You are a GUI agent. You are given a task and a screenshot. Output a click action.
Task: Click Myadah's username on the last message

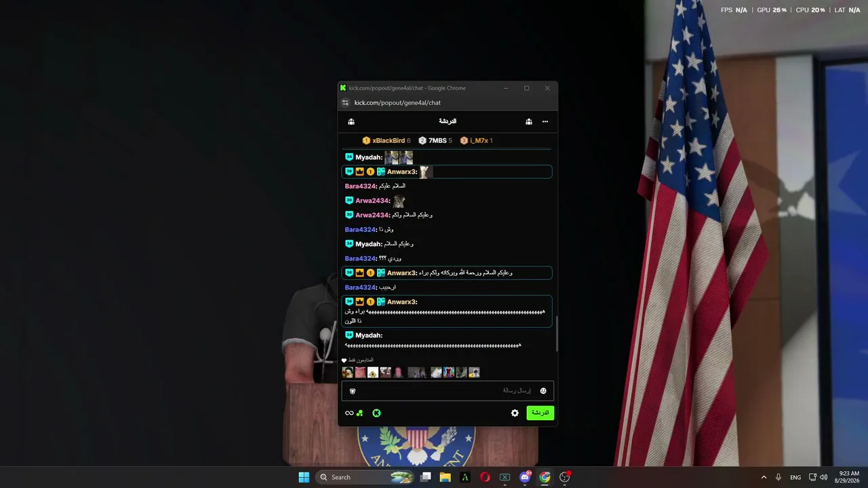[368, 335]
